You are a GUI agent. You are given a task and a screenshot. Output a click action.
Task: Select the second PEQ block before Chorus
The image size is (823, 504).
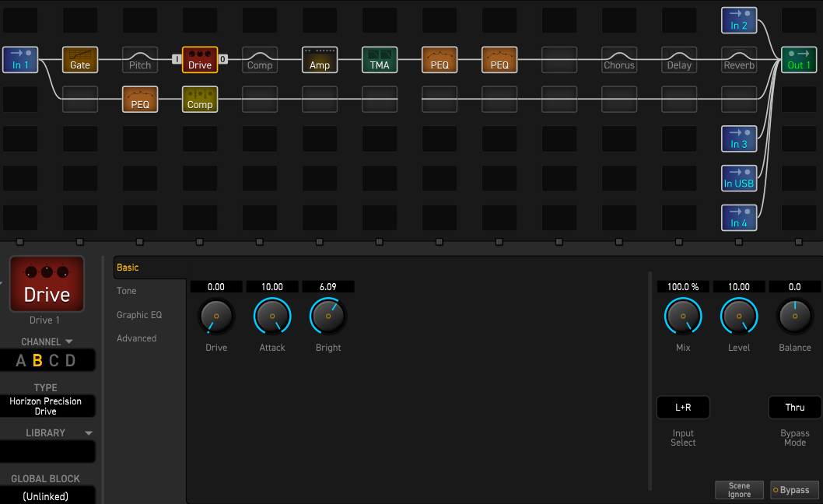tap(499, 59)
